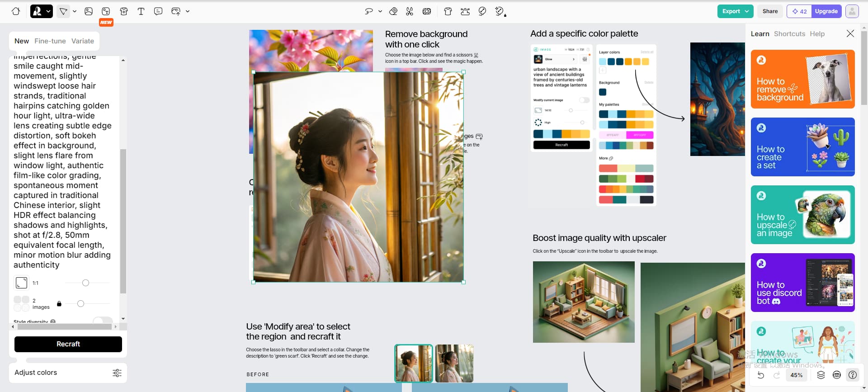868x392 pixels.
Task: Expand the lasso tool options chevron
Action: pos(380,11)
